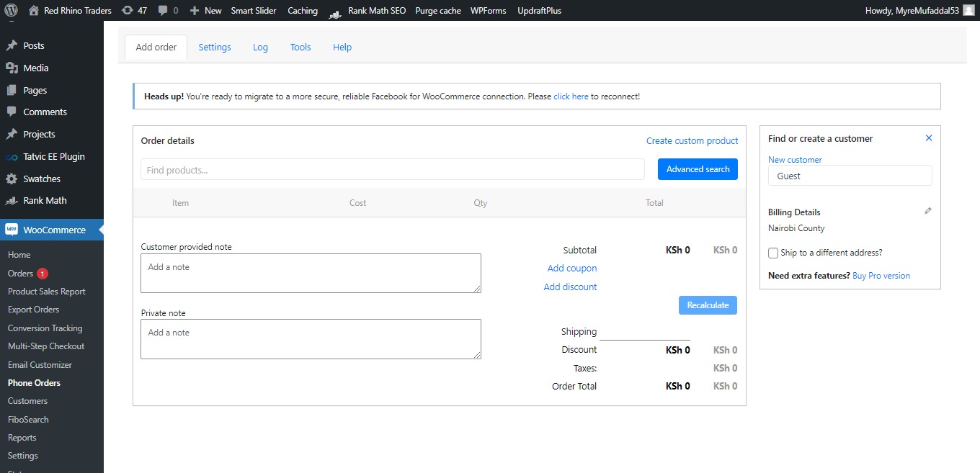The width and height of the screenshot is (980, 473).
Task: Click the WordPress logo icon
Action: 11,11
